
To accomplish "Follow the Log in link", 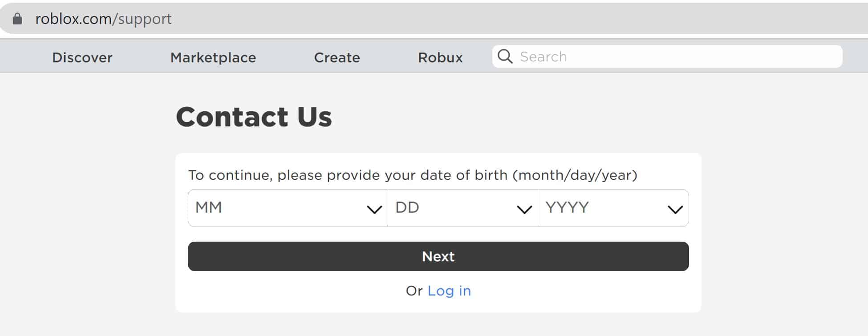I will point(449,291).
